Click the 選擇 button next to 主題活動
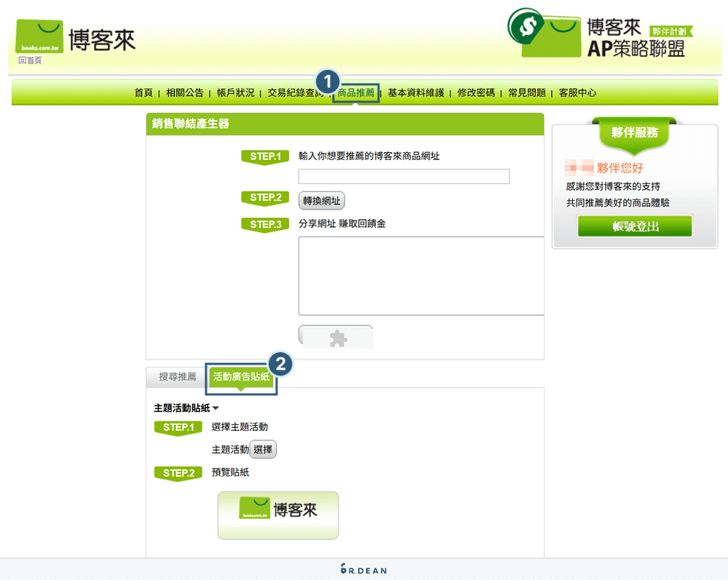728x580 pixels. (263, 449)
